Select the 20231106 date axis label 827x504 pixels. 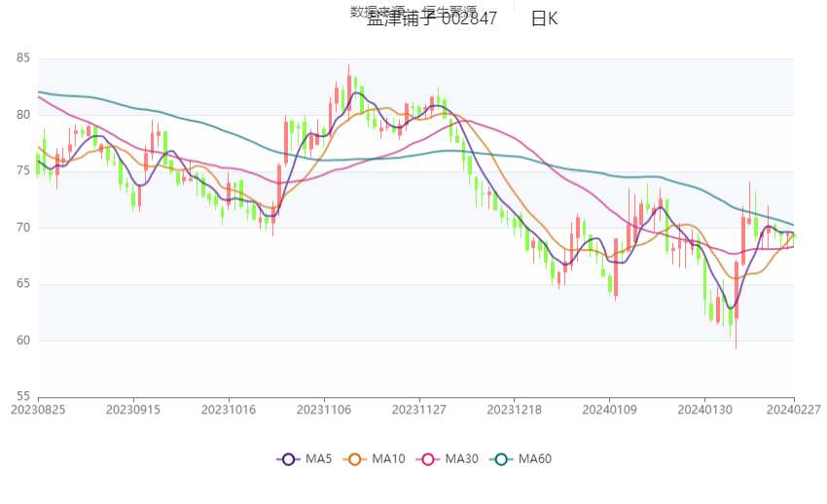click(x=325, y=410)
